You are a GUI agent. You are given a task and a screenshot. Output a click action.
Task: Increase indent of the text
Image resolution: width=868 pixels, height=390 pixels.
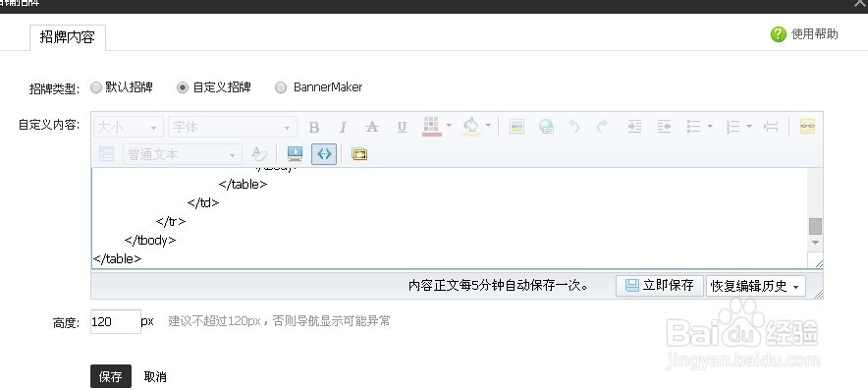pyautogui.click(x=634, y=127)
